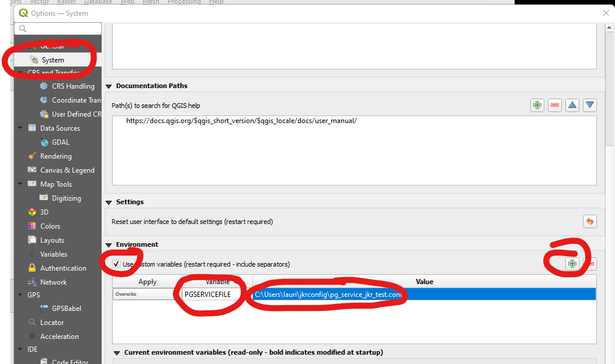Open Acceleration options

59,337
